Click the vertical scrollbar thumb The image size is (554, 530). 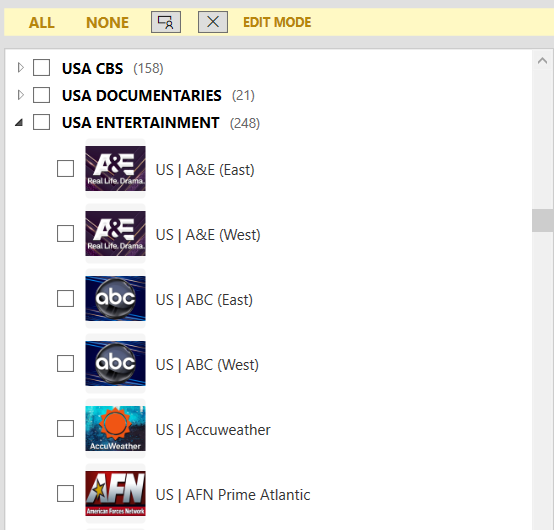[542, 220]
